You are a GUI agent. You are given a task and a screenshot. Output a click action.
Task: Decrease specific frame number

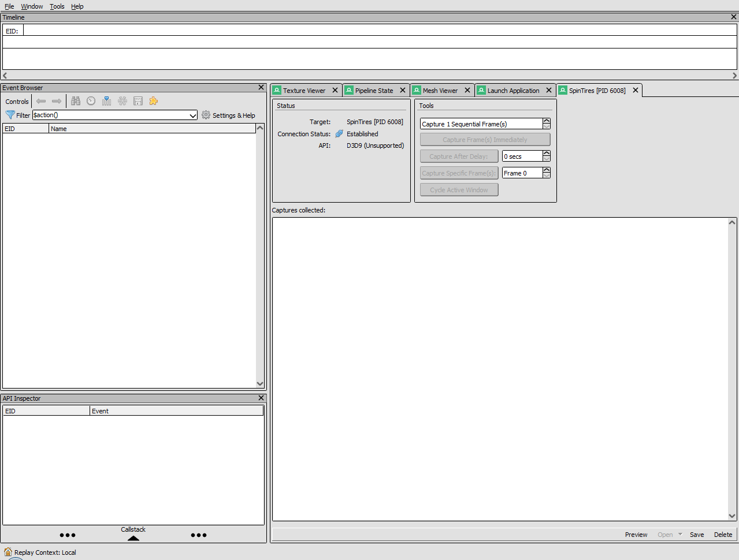tap(547, 176)
